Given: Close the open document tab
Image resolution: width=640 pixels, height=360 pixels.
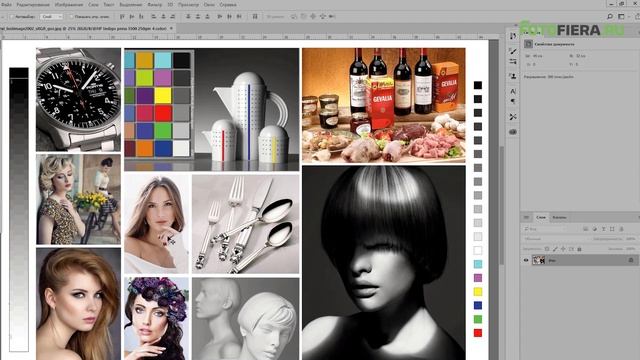Looking at the screenshot, I should click(x=171, y=29).
